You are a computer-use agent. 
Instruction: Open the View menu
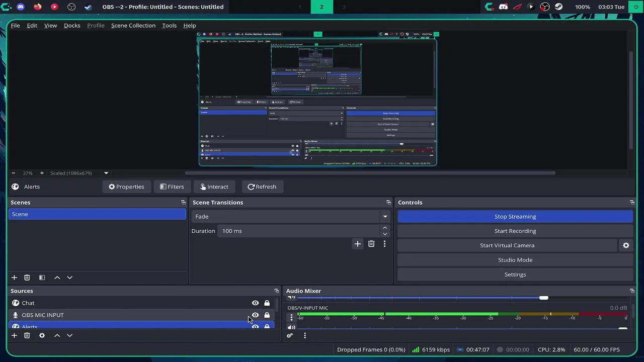[50, 26]
